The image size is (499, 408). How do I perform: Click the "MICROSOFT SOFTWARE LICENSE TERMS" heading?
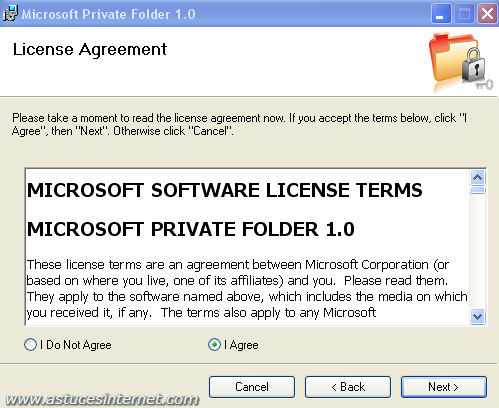tap(224, 191)
